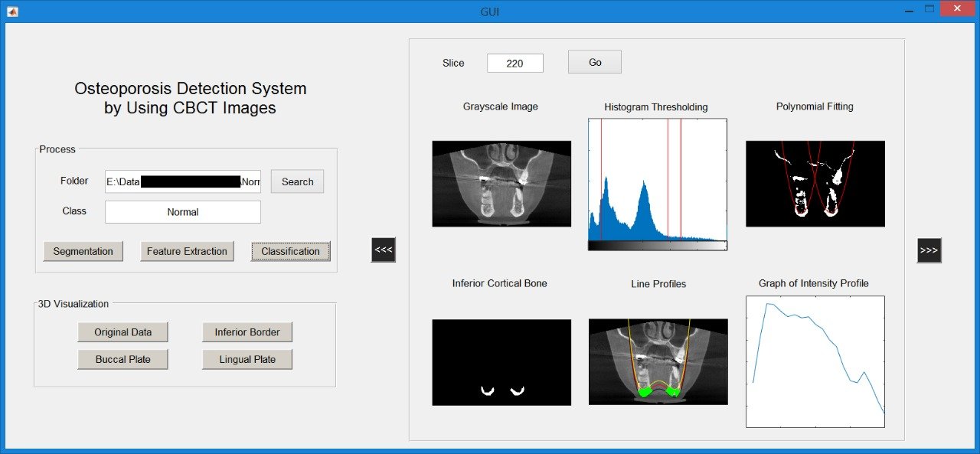
Task: Display the Buccal Plate 3D view
Action: click(122, 359)
